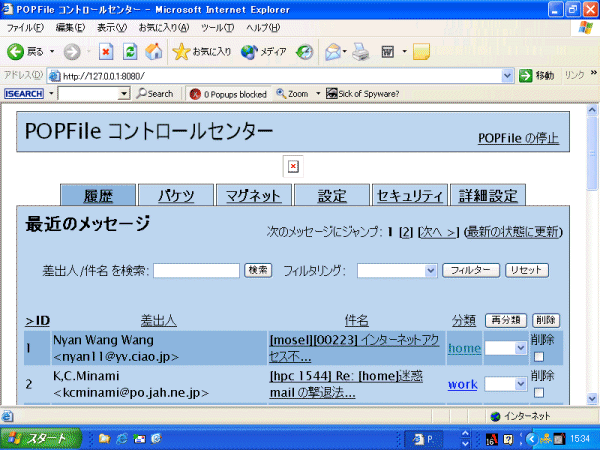Click the browser Back button
The height and width of the screenshot is (450, 600).
(25, 51)
